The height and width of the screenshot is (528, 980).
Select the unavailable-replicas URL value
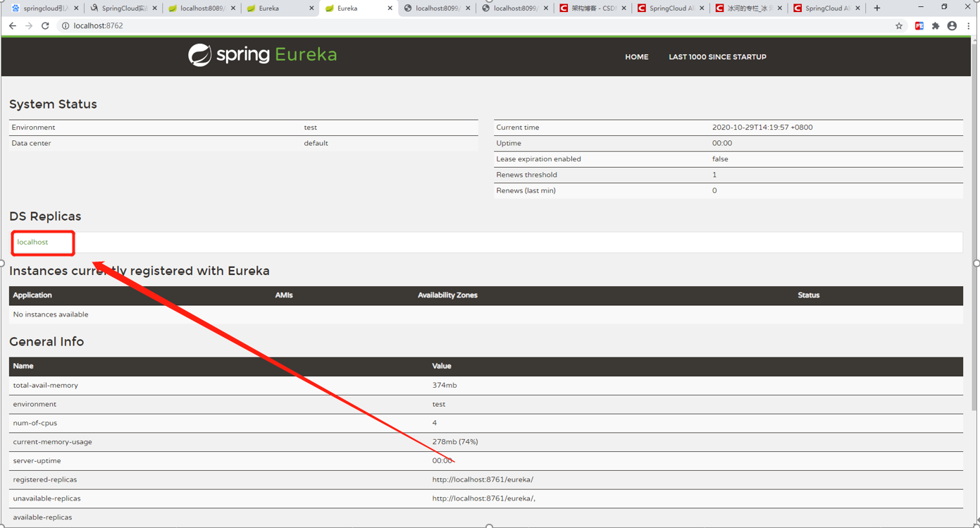point(484,498)
